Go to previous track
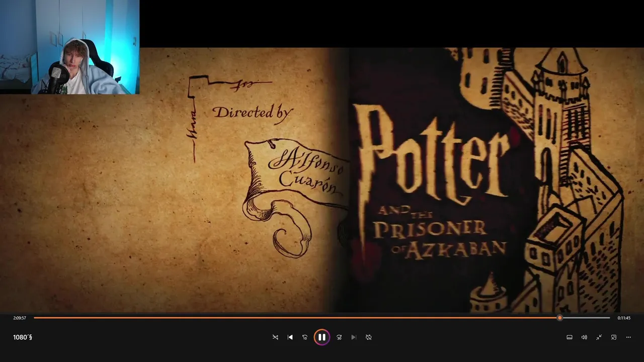 pos(290,337)
